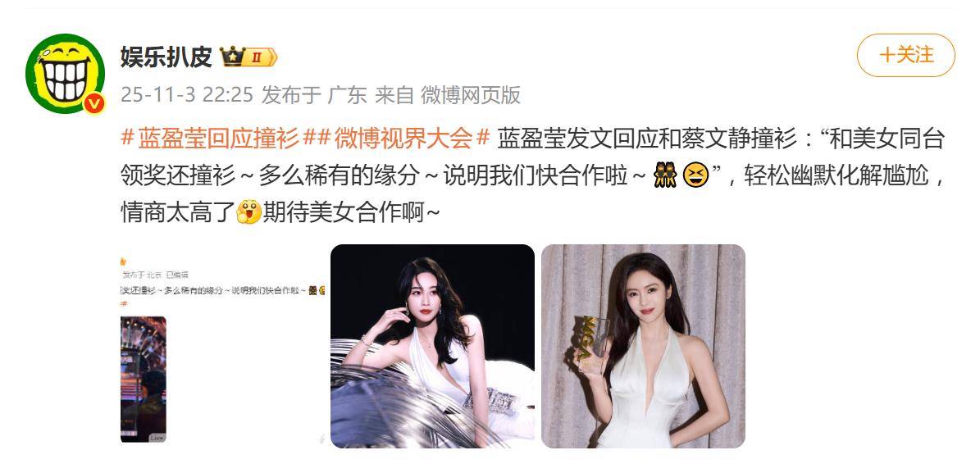This screenshot has width=980, height=473.
Task: Click the laughing squint emoji in post
Action: pos(695,175)
